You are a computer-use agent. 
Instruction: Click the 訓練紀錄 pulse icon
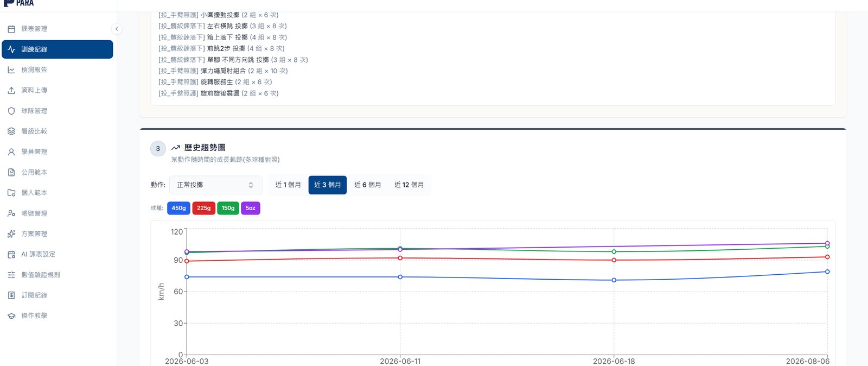click(11, 49)
